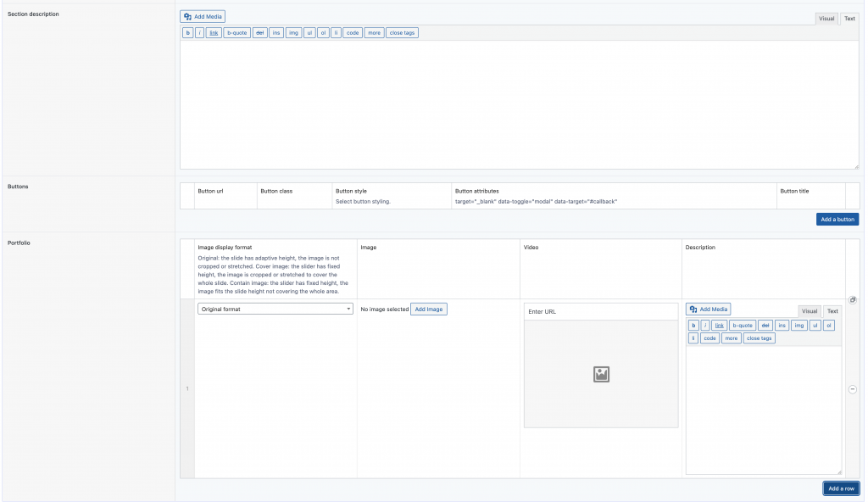Click ins tag in Portfolio description toolbar
The height and width of the screenshot is (502, 868).
[782, 326]
